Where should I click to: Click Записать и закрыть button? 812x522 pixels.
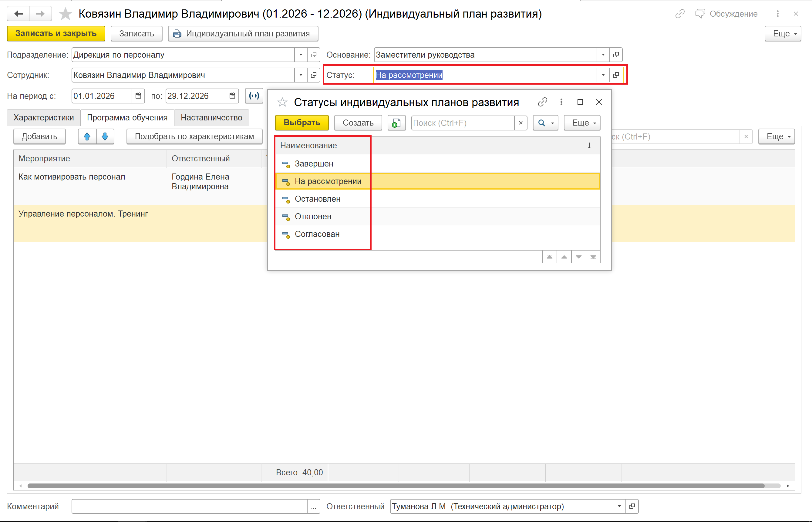pos(56,34)
